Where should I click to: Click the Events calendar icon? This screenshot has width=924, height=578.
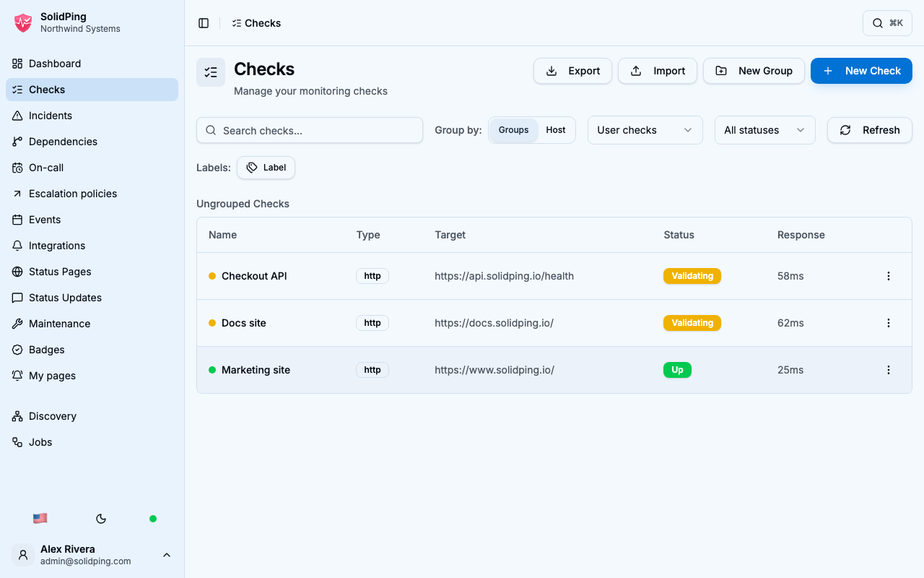tap(17, 220)
